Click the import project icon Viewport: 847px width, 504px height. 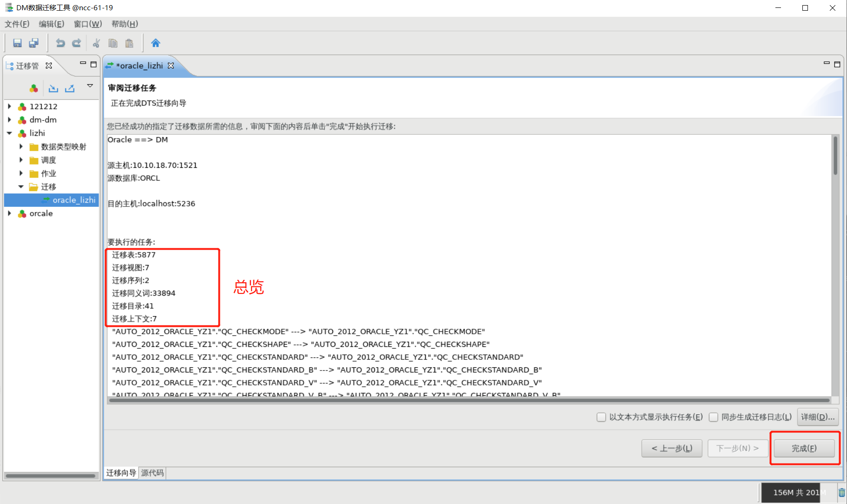click(x=53, y=88)
